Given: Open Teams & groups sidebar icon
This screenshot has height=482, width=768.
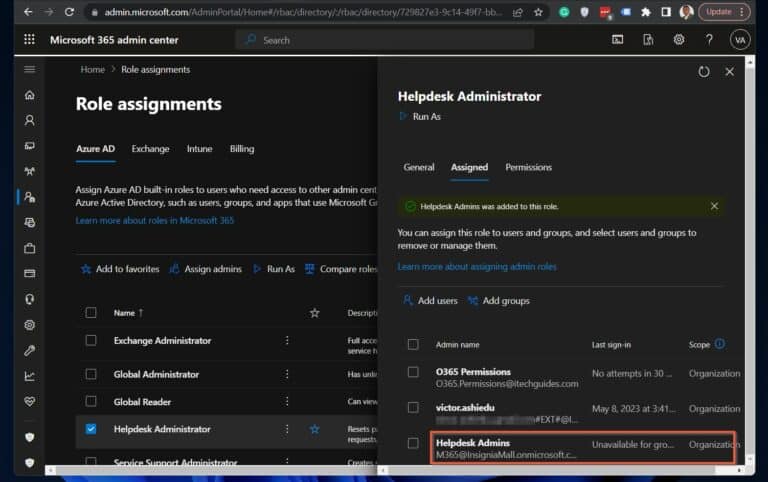Looking at the screenshot, I should point(29,171).
